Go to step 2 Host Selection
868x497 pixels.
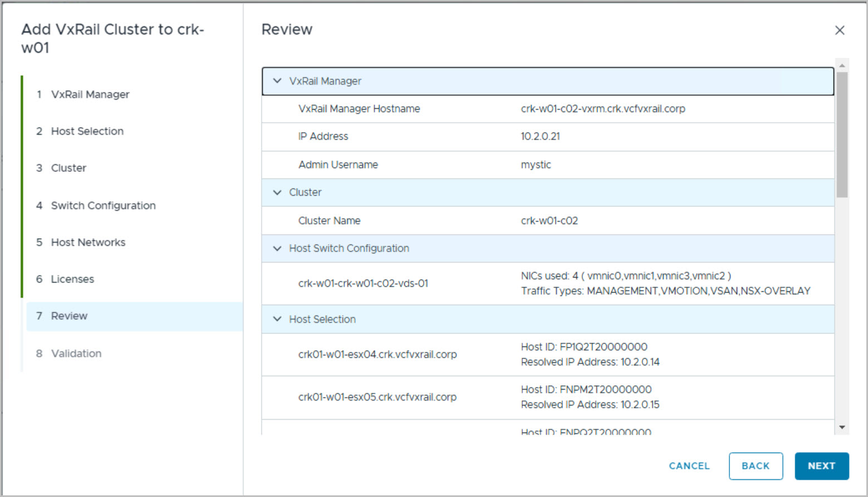coord(87,131)
